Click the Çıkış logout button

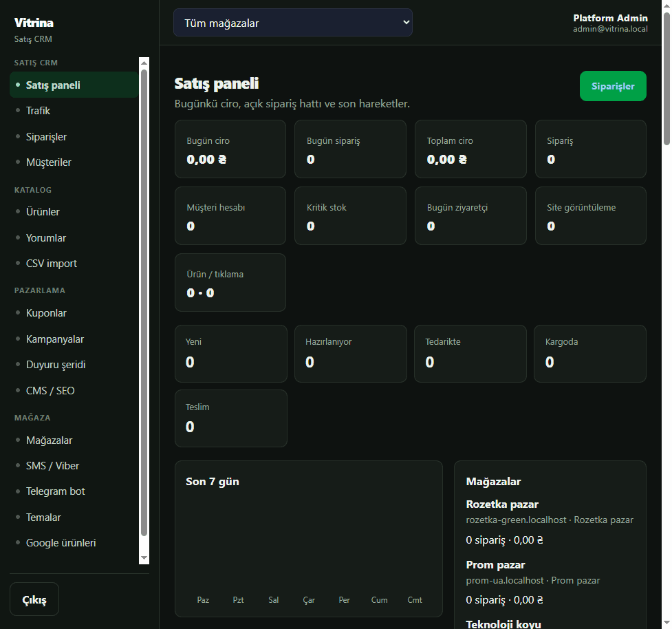(x=34, y=599)
